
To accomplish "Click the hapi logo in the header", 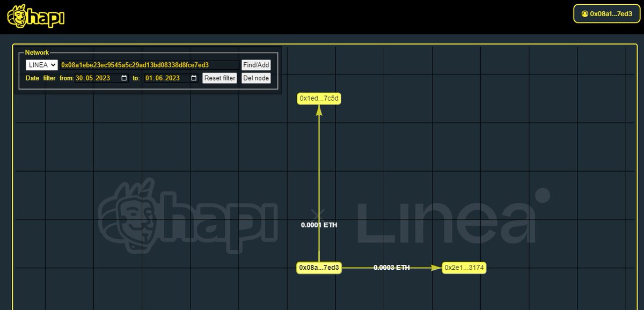I will pos(35,17).
